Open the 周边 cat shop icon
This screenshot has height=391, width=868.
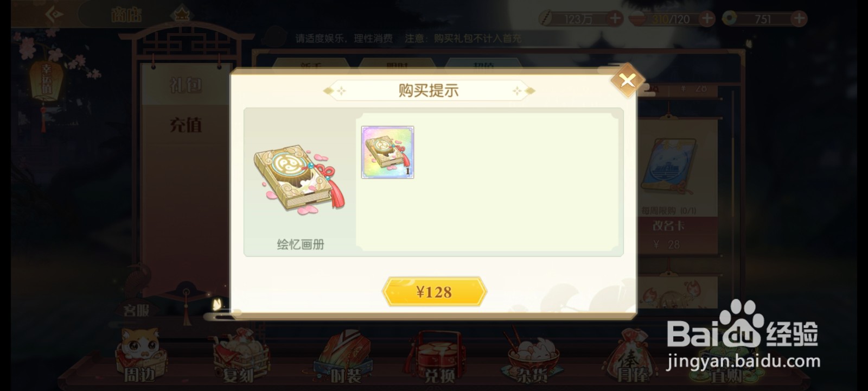139,356
